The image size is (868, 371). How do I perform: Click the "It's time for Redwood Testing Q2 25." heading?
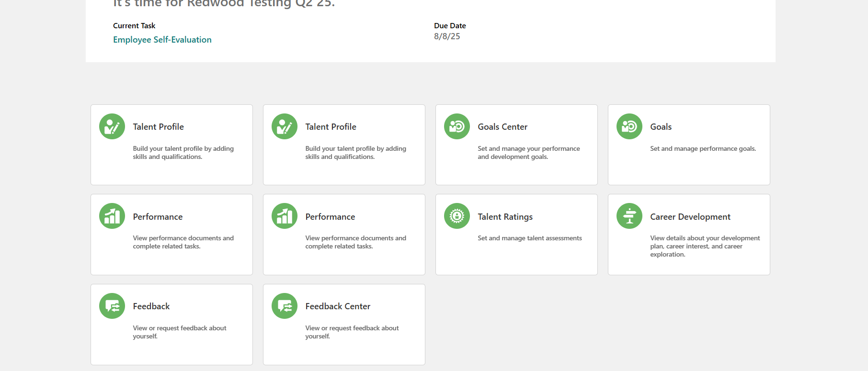click(x=224, y=3)
